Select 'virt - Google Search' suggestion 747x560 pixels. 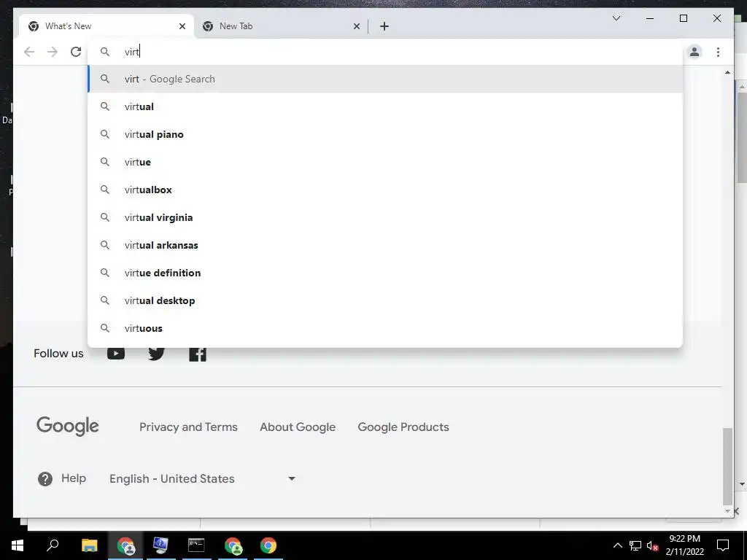coord(385,79)
